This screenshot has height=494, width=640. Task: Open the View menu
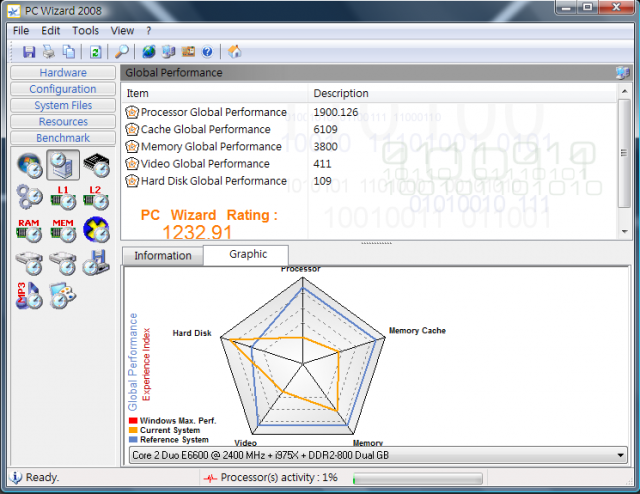pos(122,31)
